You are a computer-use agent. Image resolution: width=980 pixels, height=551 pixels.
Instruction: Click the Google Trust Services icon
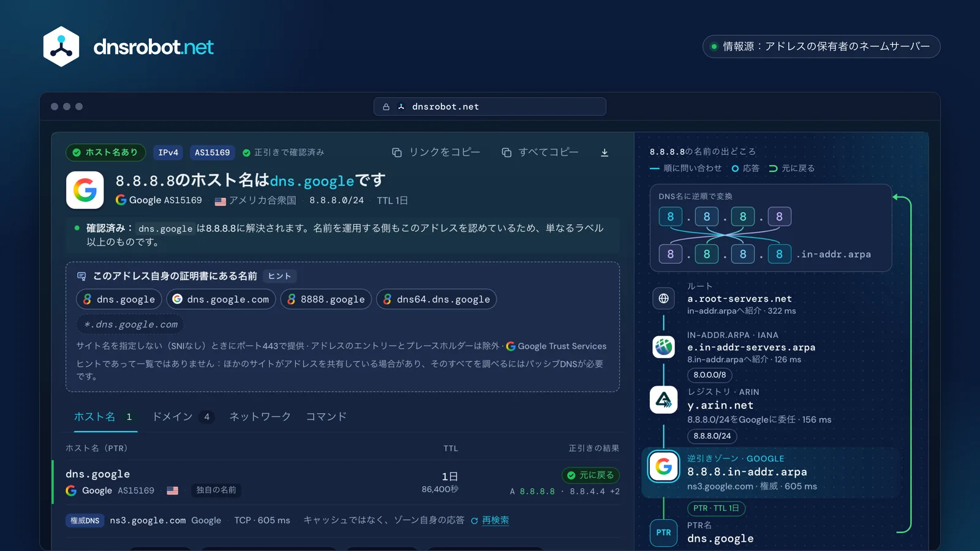(x=511, y=347)
